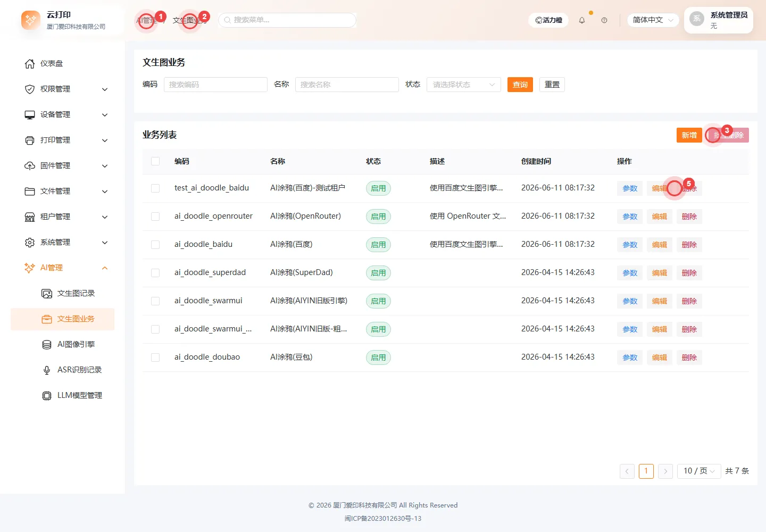The image size is (766, 532).
Task: Click the LLM模型管理 chip icon
Action: pyautogui.click(x=47, y=396)
